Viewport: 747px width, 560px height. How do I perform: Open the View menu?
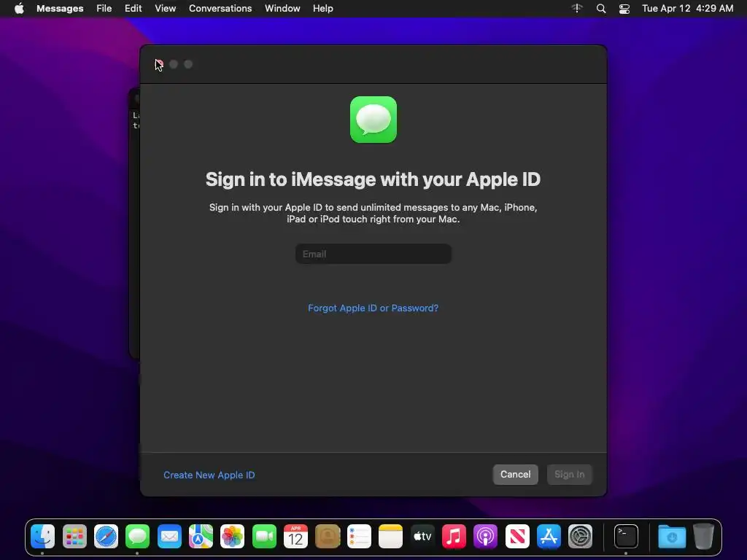(x=166, y=9)
